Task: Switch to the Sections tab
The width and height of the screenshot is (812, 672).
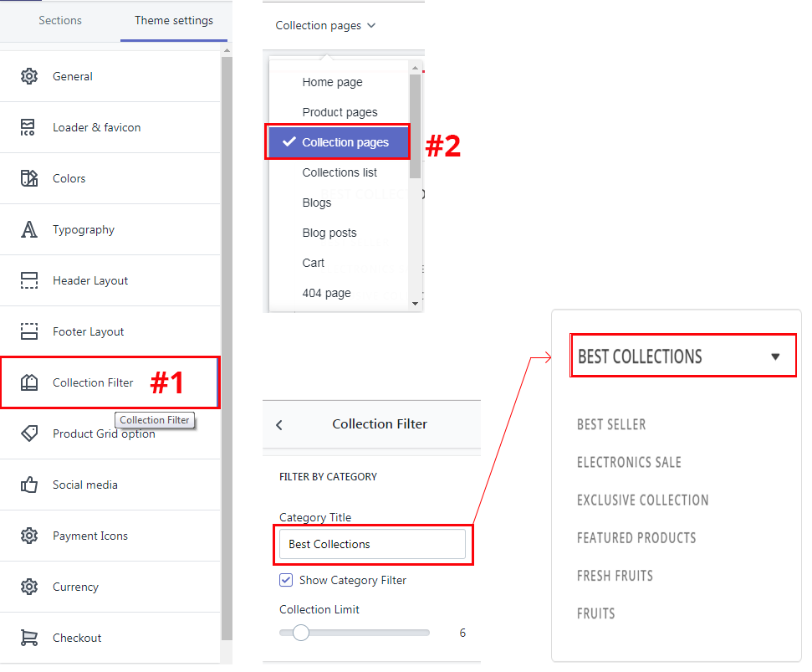Action: click(60, 20)
